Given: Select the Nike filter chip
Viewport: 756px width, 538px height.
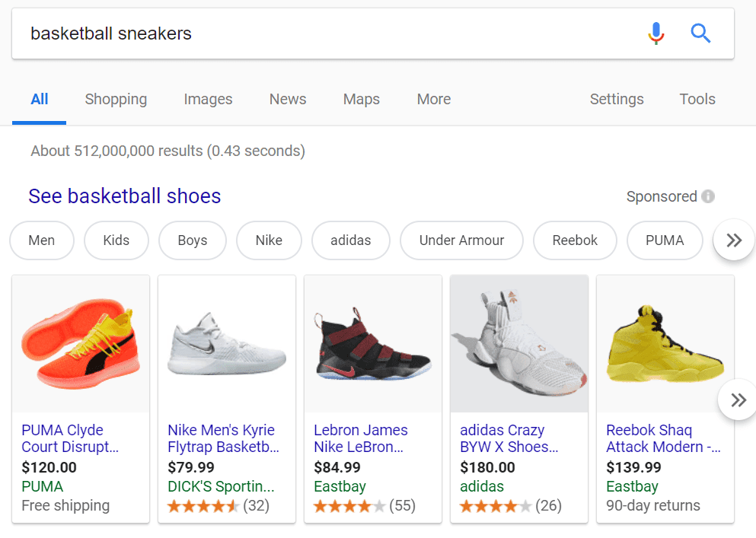Looking at the screenshot, I should pos(269,240).
